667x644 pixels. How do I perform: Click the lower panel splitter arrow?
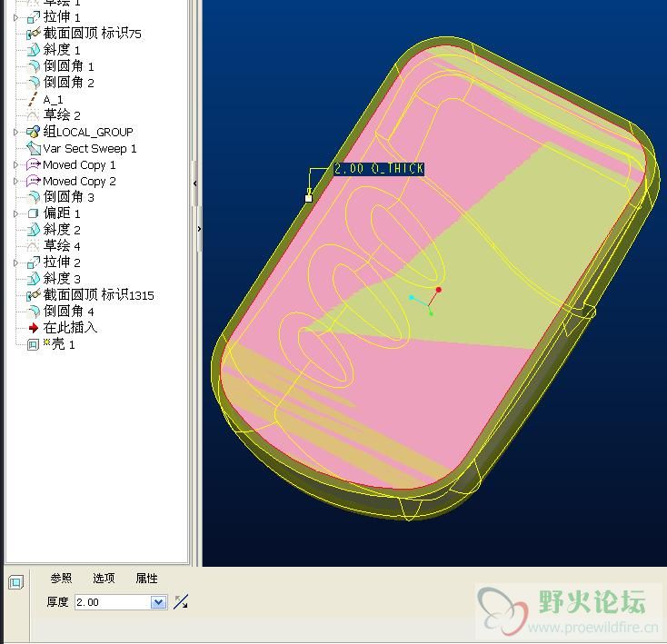199,229
